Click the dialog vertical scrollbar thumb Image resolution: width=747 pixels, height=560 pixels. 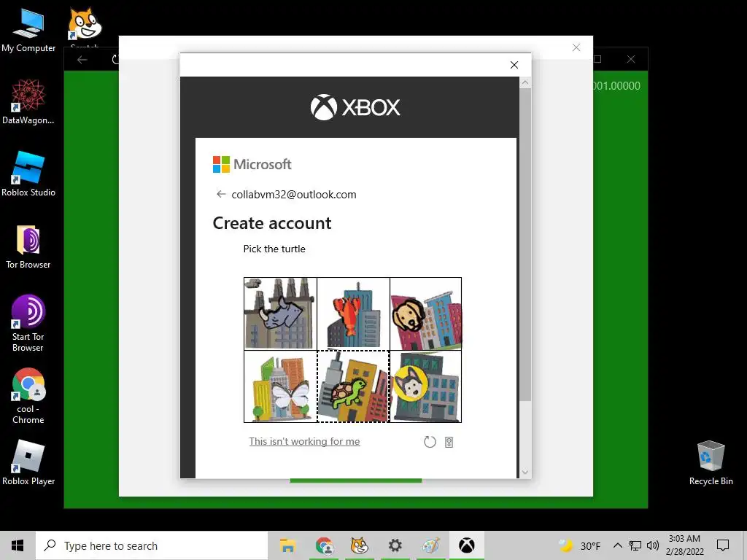(x=525, y=244)
